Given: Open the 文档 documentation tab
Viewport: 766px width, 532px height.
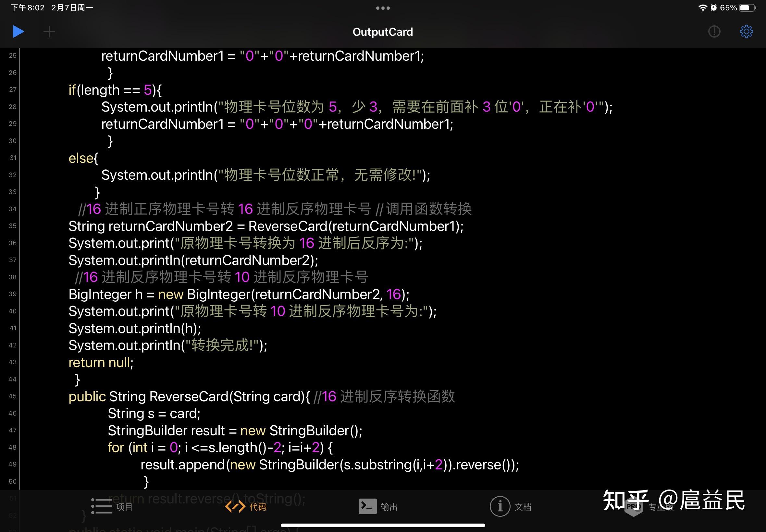Looking at the screenshot, I should coord(510,506).
